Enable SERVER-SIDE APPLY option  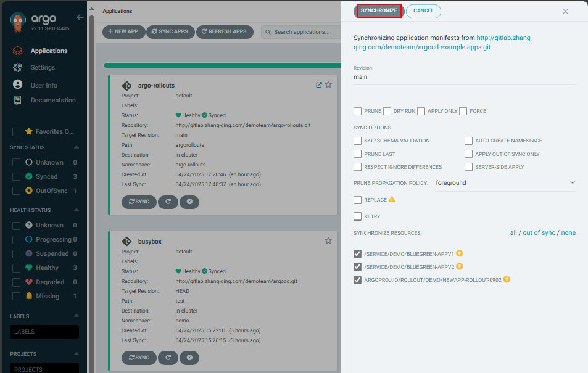coord(468,167)
